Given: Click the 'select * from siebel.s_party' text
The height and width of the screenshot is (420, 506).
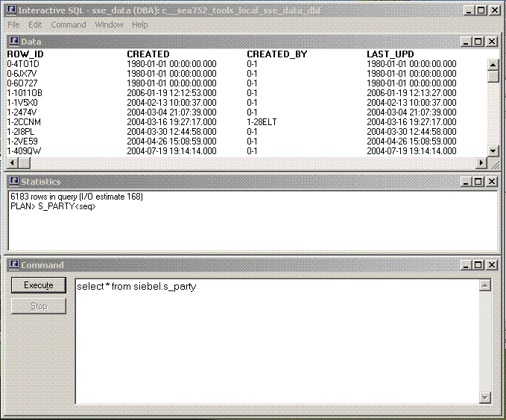Looking at the screenshot, I should pyautogui.click(x=136, y=287).
